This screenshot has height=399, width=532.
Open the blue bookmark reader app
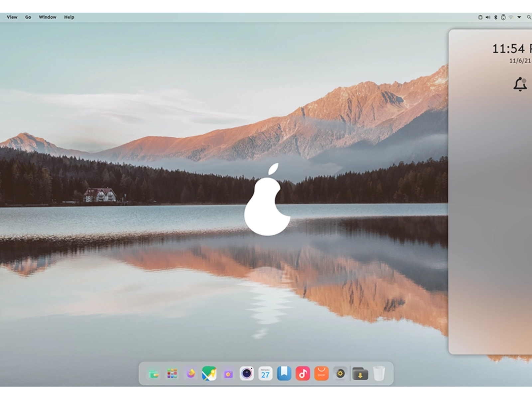[x=284, y=373]
